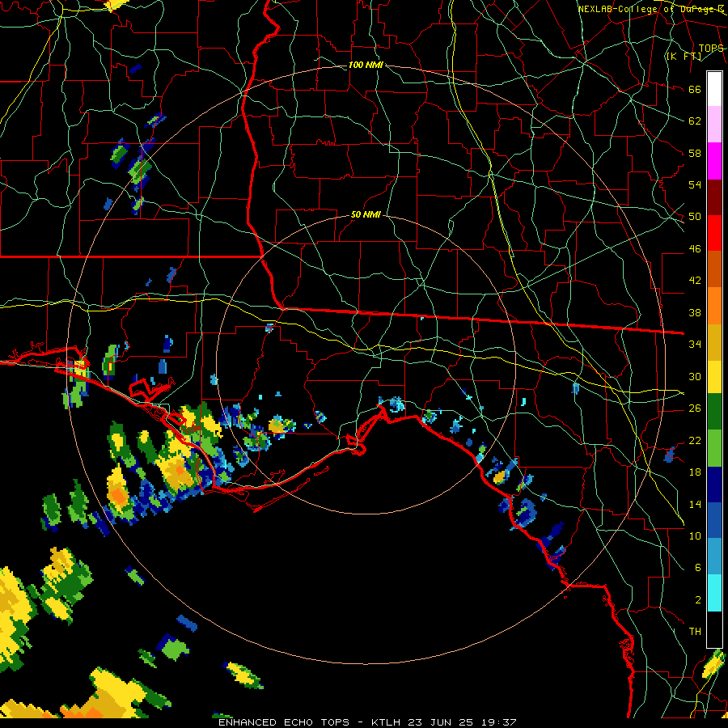Click the NEXLAB-College of DuPage credit text
This screenshot has width=728, height=728.
pos(651,9)
